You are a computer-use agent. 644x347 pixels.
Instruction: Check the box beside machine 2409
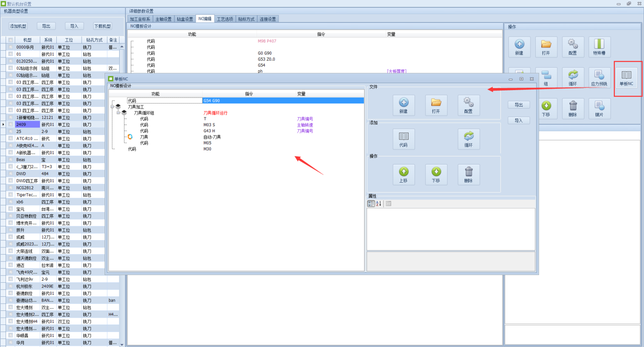(11, 125)
